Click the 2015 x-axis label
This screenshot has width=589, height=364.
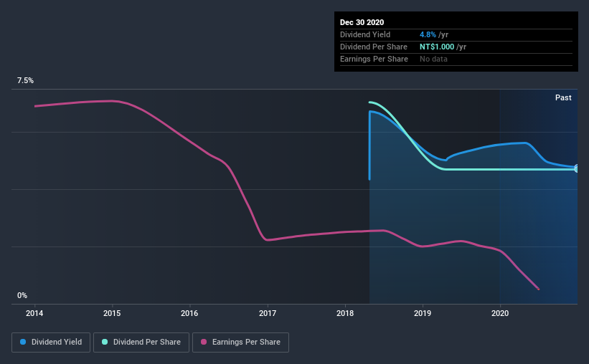[112, 313]
